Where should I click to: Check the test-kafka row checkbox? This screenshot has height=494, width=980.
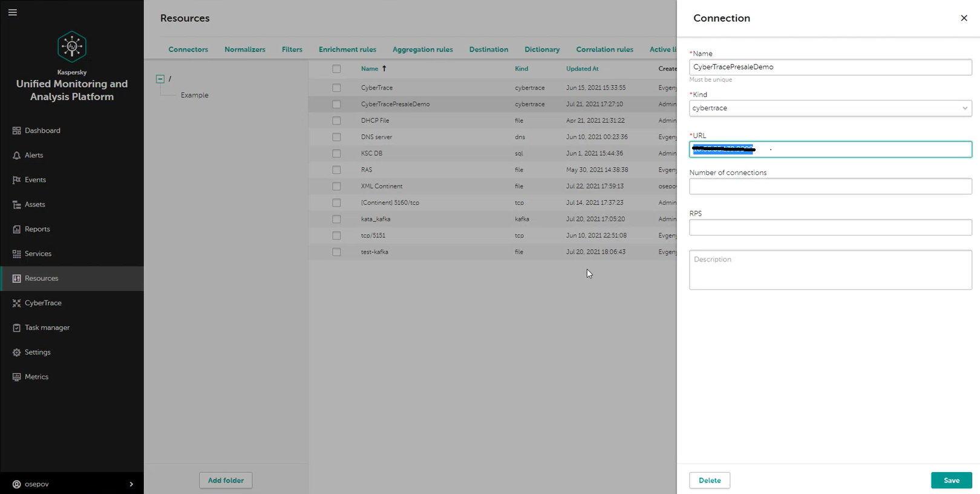click(336, 252)
